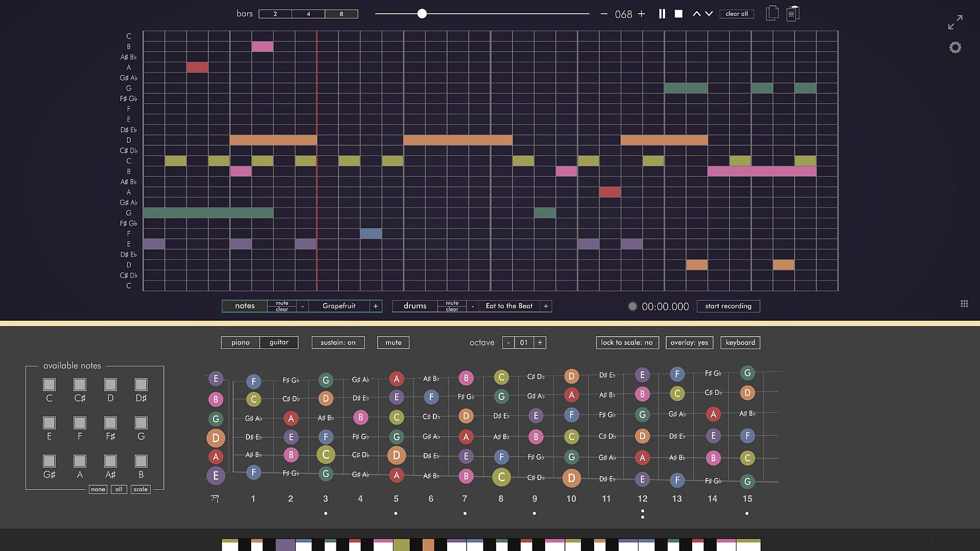Viewport: 980px width, 551px height.
Task: Select the drums track tab
Action: 414,306
